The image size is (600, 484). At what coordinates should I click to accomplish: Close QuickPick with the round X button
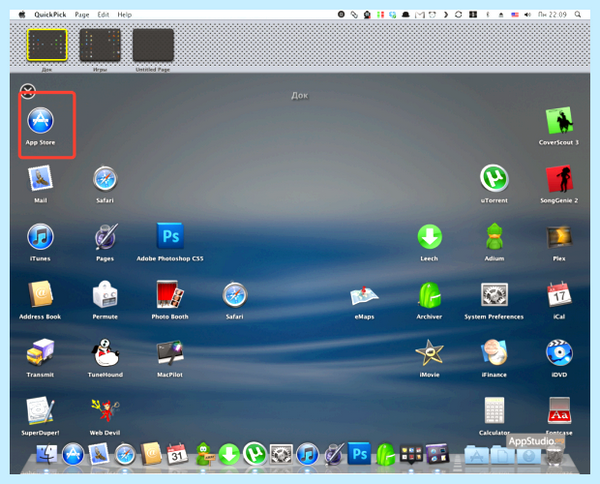point(28,91)
